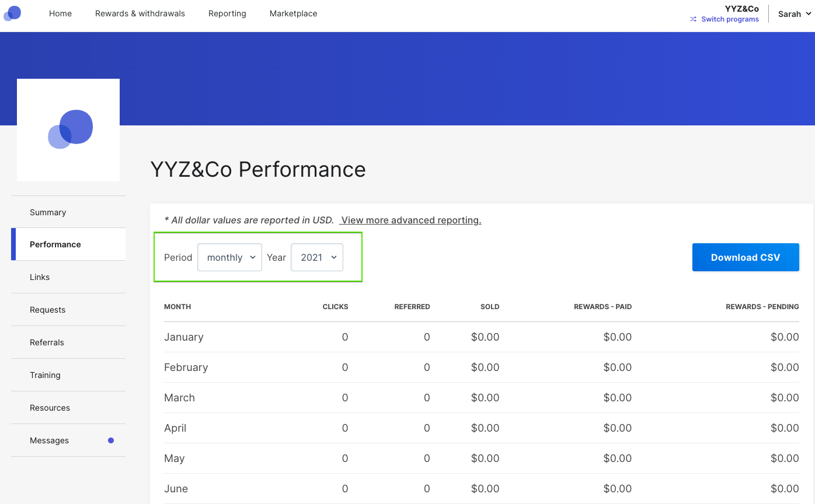The width and height of the screenshot is (815, 504).
Task: Expand the Sarah account menu
Action: pos(794,13)
